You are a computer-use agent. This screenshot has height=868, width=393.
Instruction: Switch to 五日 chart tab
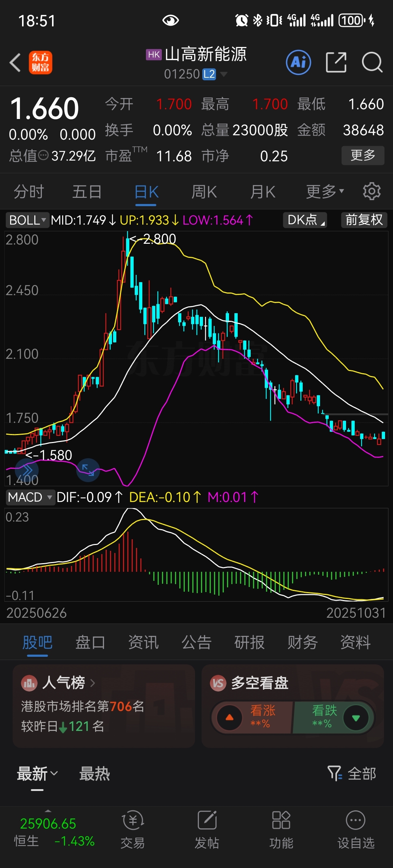(87, 191)
